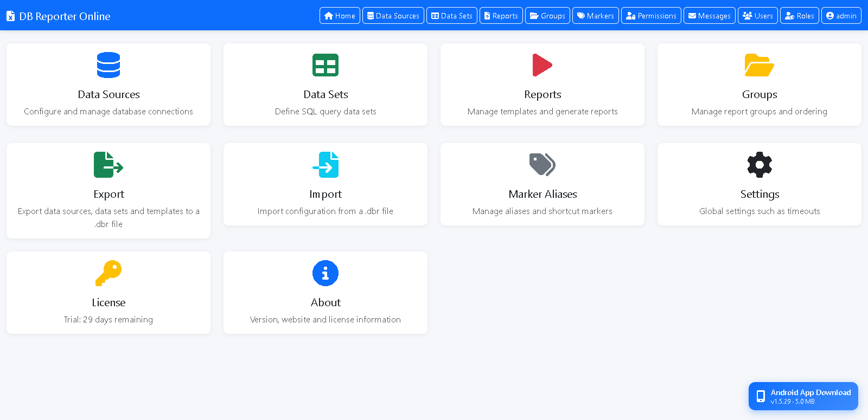Open Roles from the navbar

[800, 16]
